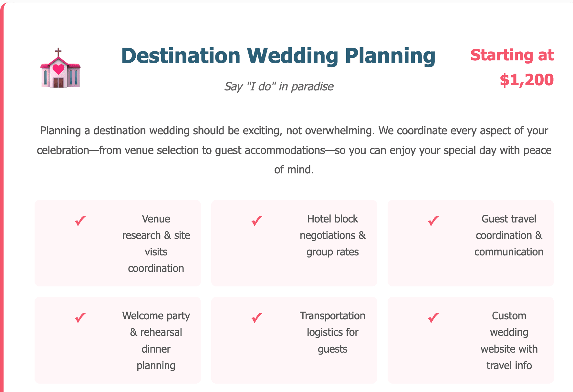The height and width of the screenshot is (392, 573).
Task: Click the 'Say I do in paradise' tagline
Action: 279,87
